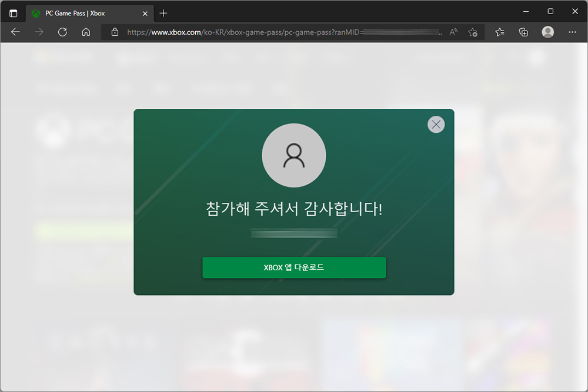Reload the page with the refresh icon
Viewport: 588px width, 392px height.
[x=63, y=32]
